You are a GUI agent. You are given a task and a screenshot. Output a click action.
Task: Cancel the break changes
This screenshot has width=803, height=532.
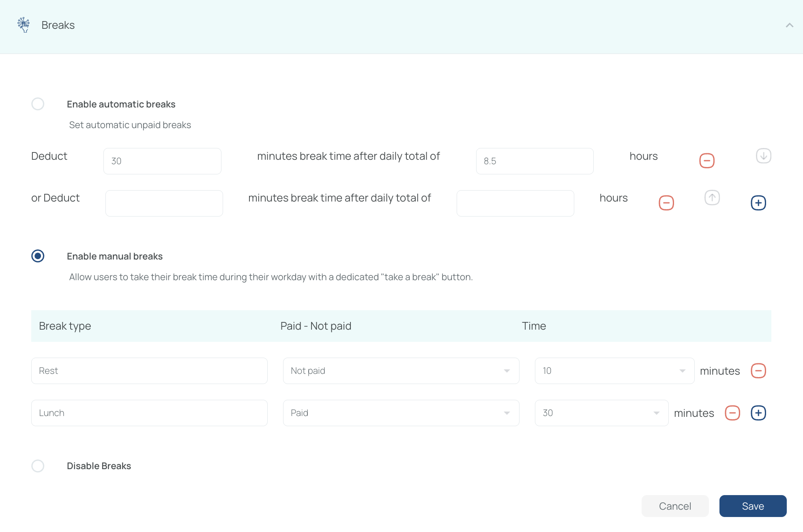pyautogui.click(x=675, y=506)
